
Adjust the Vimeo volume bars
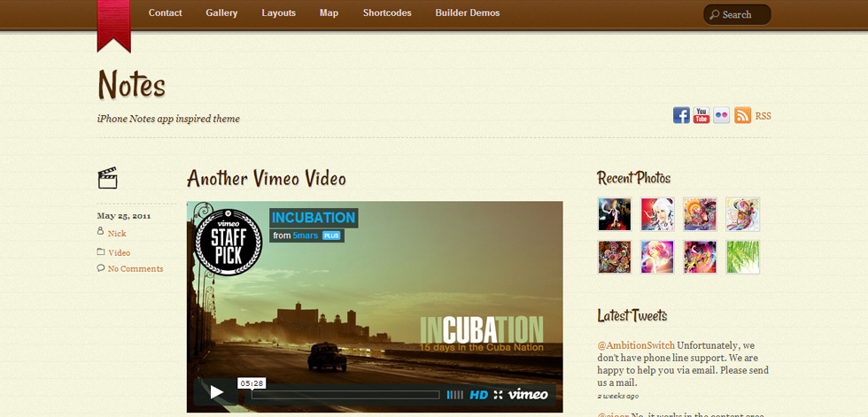coord(454,395)
